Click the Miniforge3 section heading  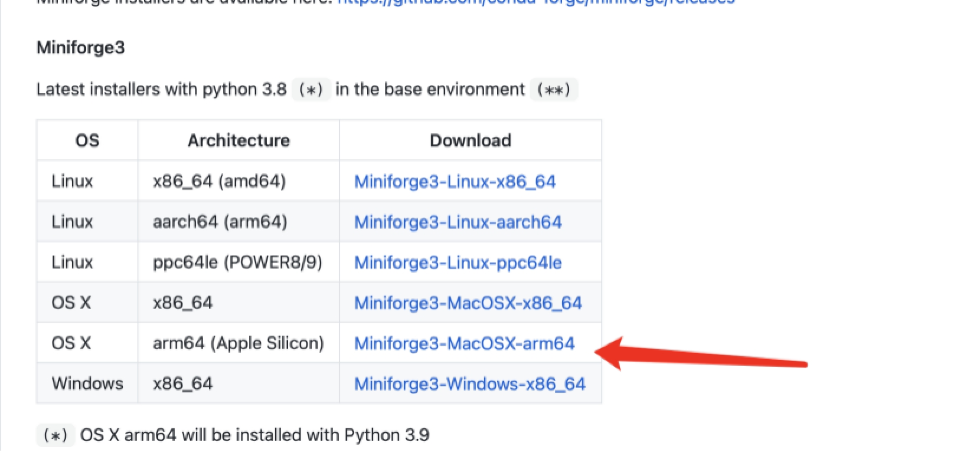tap(81, 47)
